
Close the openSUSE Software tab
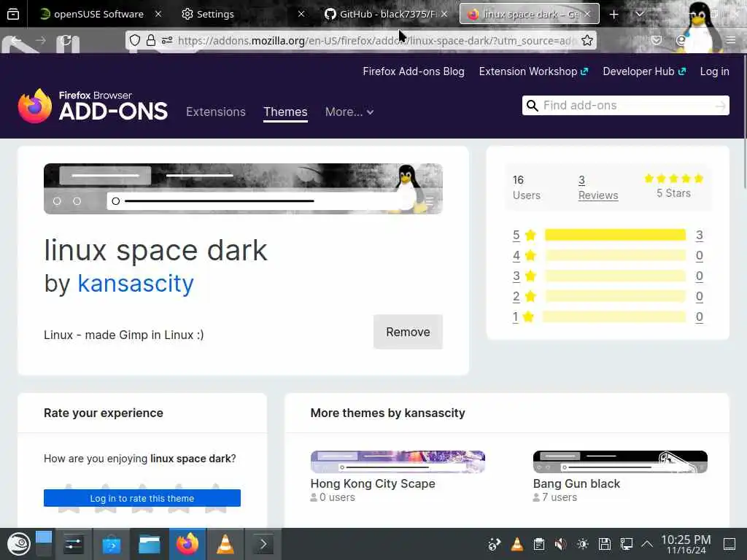158,15
